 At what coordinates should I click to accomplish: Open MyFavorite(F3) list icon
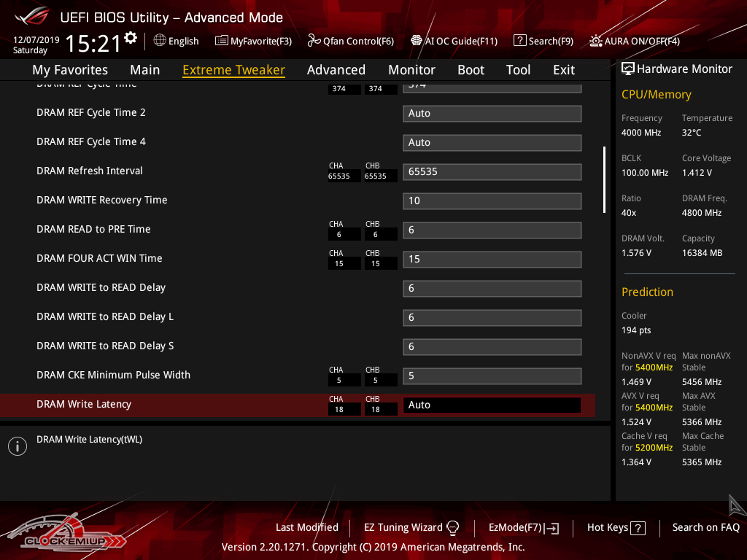(222, 41)
